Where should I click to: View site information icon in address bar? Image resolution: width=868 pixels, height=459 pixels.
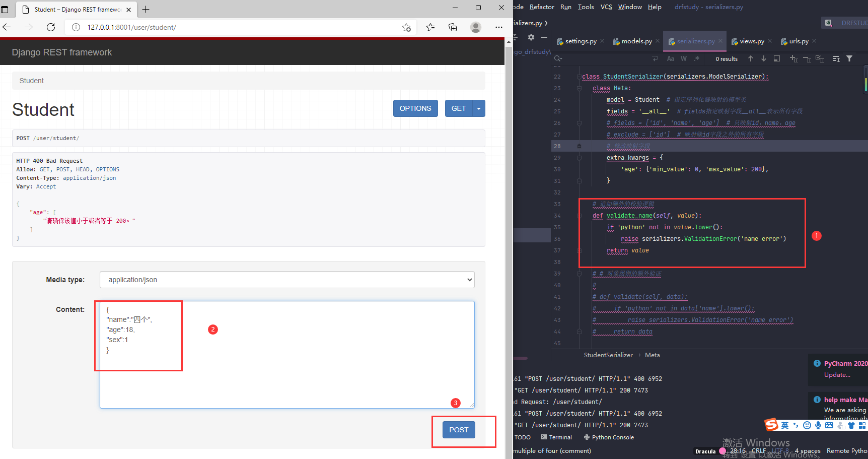click(x=76, y=27)
